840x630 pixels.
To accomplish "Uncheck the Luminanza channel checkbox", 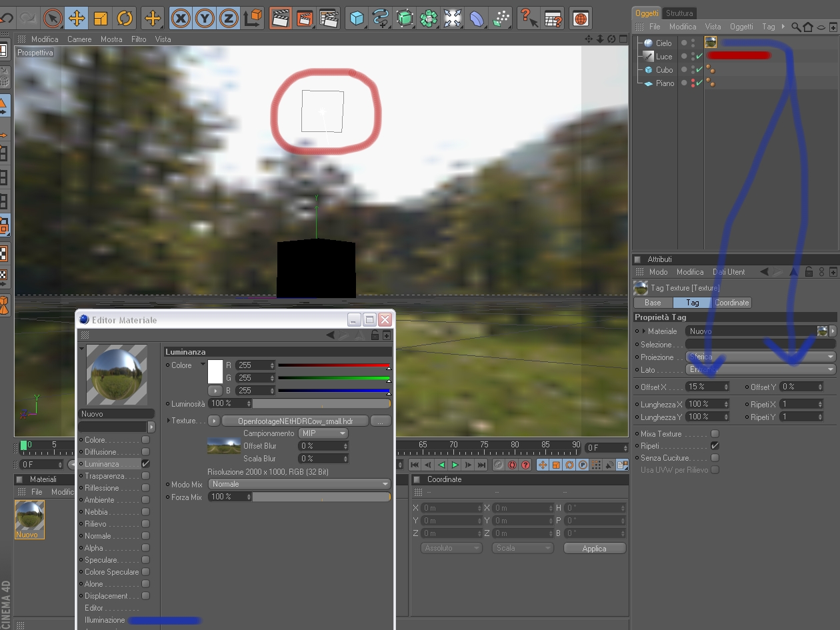I will [x=145, y=464].
